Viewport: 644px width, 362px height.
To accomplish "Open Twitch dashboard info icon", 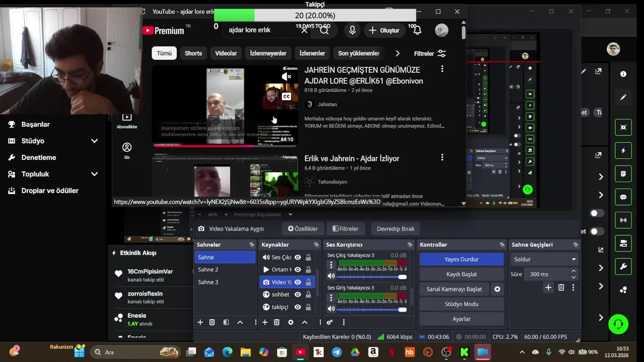I will click(623, 74).
